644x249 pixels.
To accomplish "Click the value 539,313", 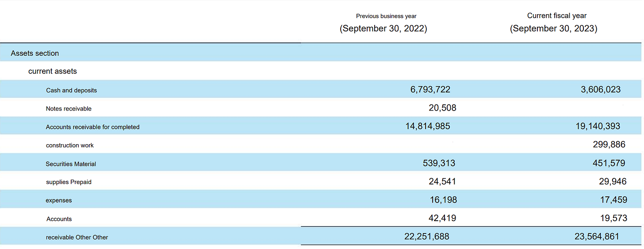I will [x=439, y=163].
